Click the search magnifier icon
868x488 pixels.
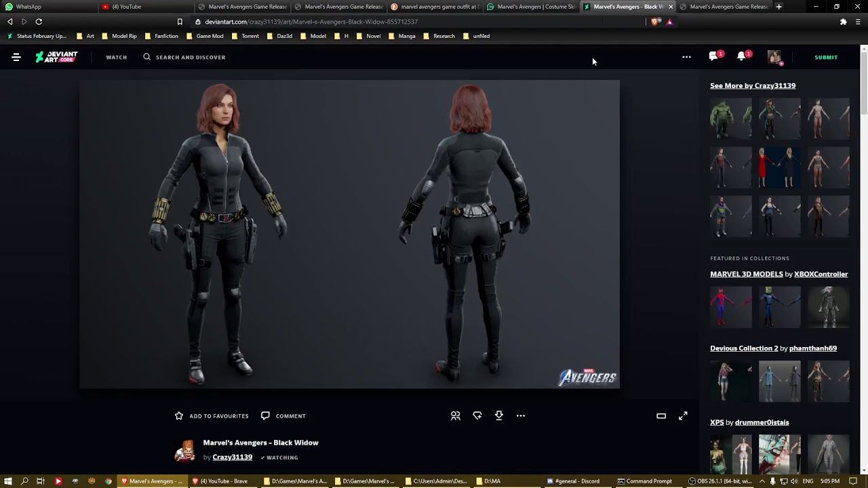tap(146, 57)
